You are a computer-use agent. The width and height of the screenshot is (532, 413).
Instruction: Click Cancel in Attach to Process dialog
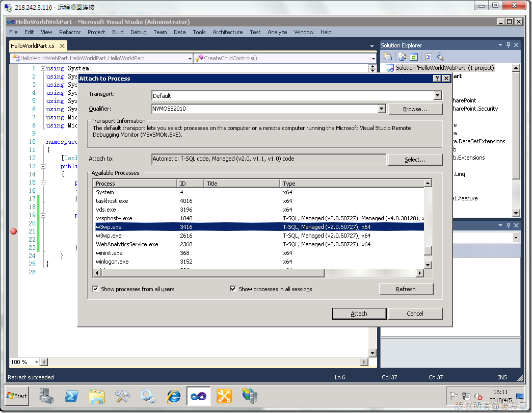415,314
